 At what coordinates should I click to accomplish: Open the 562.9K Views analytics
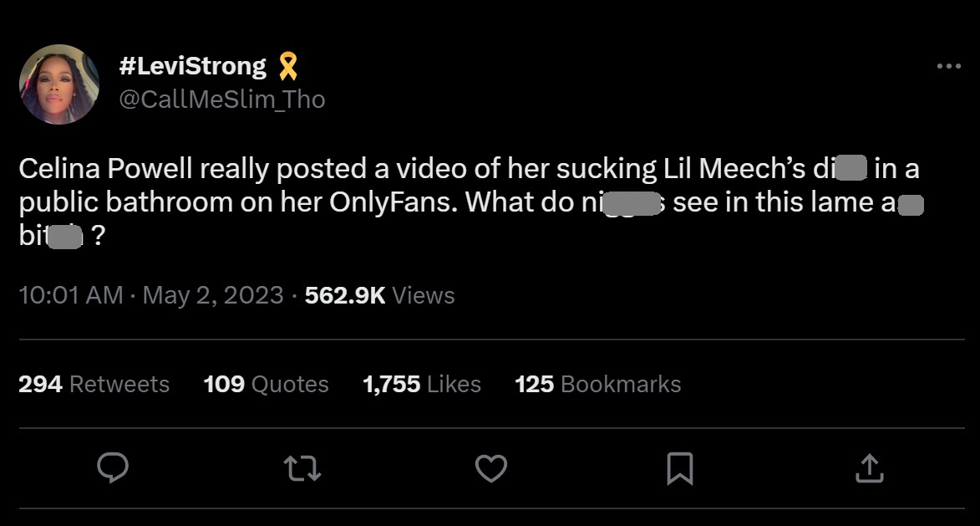[379, 295]
